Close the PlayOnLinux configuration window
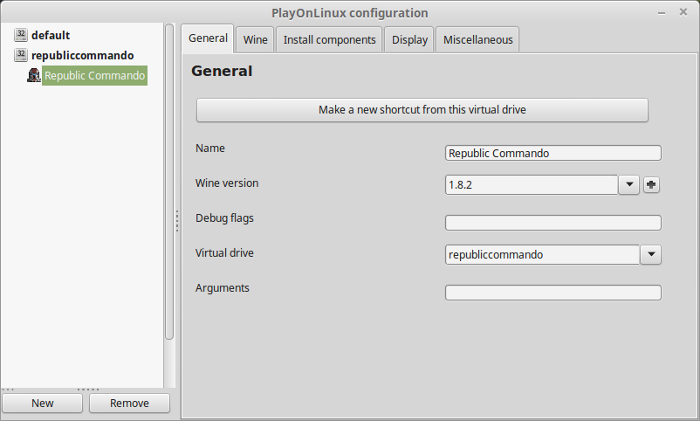This screenshot has height=421, width=700. pos(683,12)
